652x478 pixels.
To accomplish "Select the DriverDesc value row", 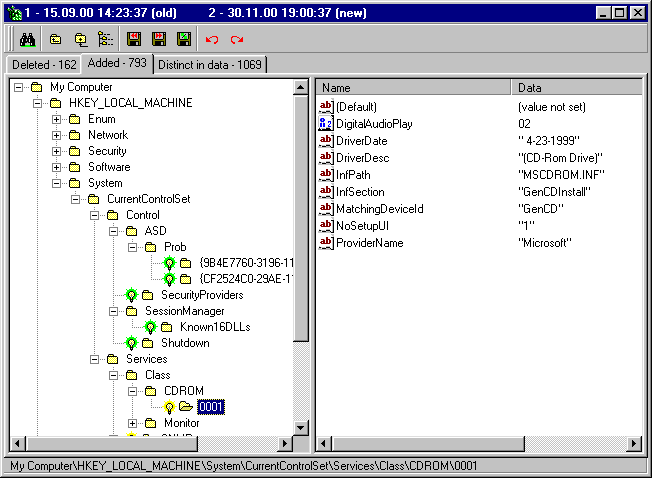I will click(x=364, y=157).
